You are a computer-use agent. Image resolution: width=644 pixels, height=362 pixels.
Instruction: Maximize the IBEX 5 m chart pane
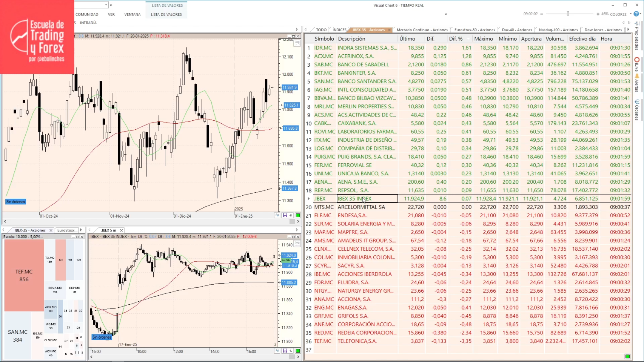pyautogui.click(x=293, y=236)
